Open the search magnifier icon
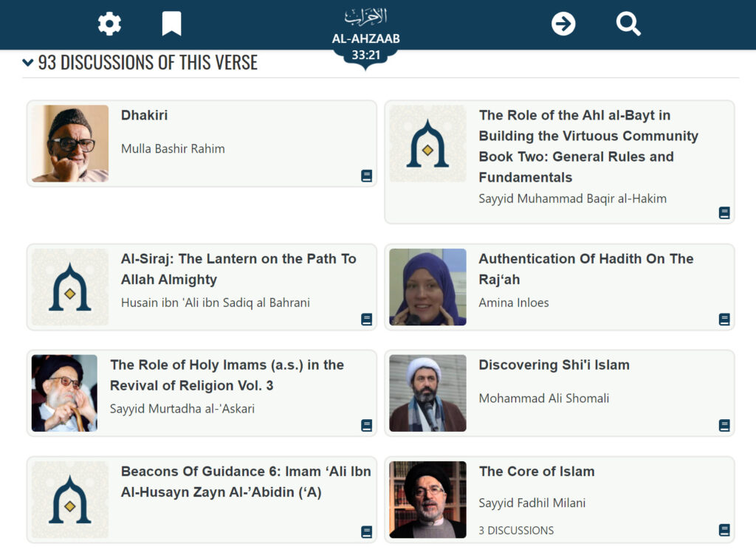Image resolution: width=756 pixels, height=555 pixels. pyautogui.click(x=628, y=24)
